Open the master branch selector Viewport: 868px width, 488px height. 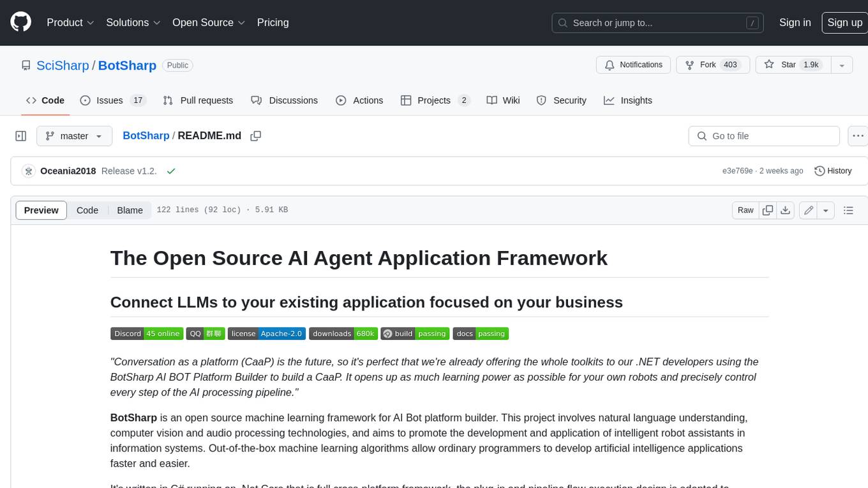tap(74, 136)
